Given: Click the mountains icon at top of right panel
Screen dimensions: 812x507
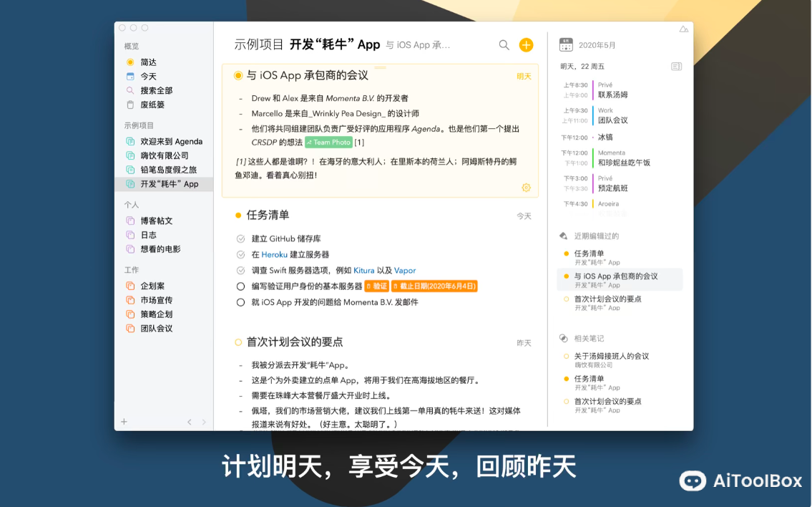Looking at the screenshot, I should coord(683,27).
